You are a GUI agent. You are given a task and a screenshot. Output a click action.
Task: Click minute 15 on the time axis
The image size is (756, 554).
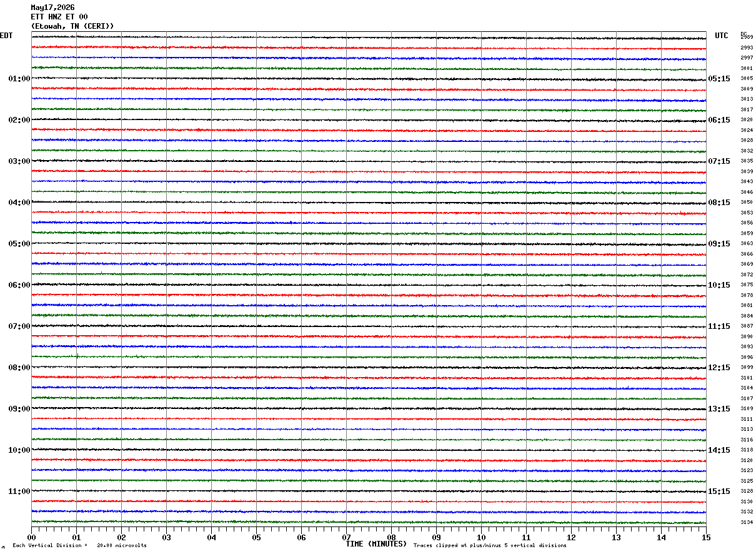pyautogui.click(x=706, y=537)
